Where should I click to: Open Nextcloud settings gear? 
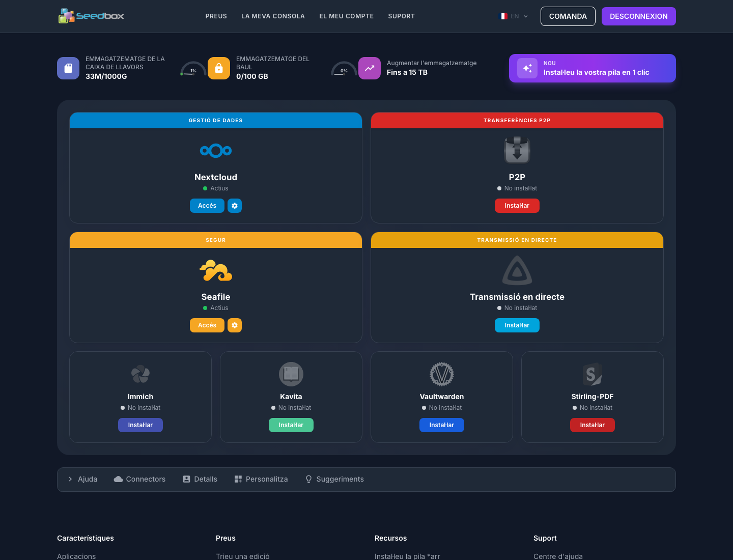(x=235, y=206)
